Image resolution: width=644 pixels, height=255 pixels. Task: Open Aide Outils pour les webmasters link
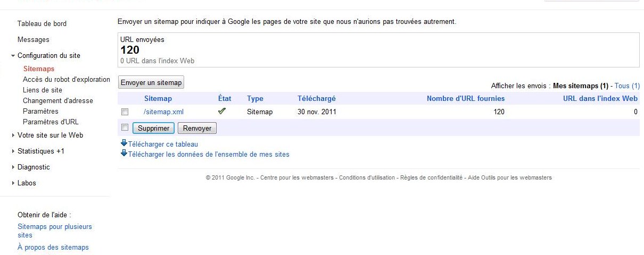click(x=510, y=177)
